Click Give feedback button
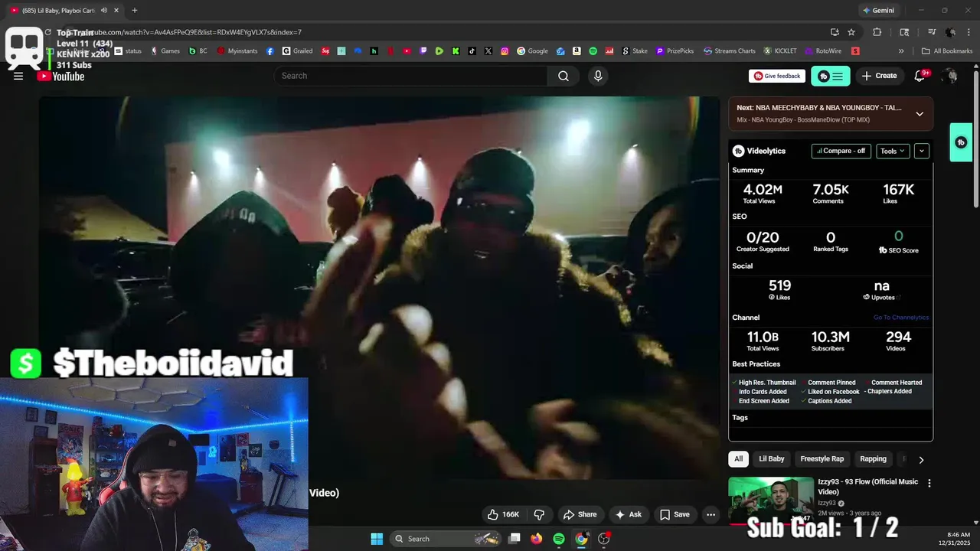 777,76
